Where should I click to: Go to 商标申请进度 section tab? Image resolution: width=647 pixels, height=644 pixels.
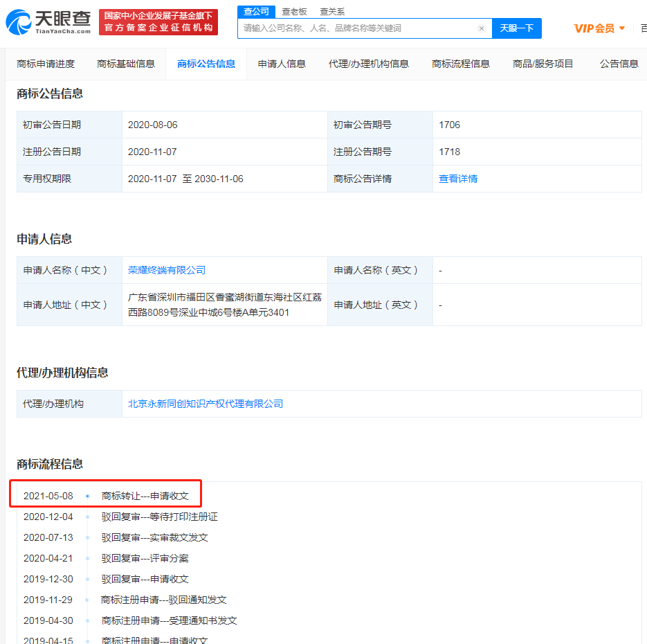46,64
